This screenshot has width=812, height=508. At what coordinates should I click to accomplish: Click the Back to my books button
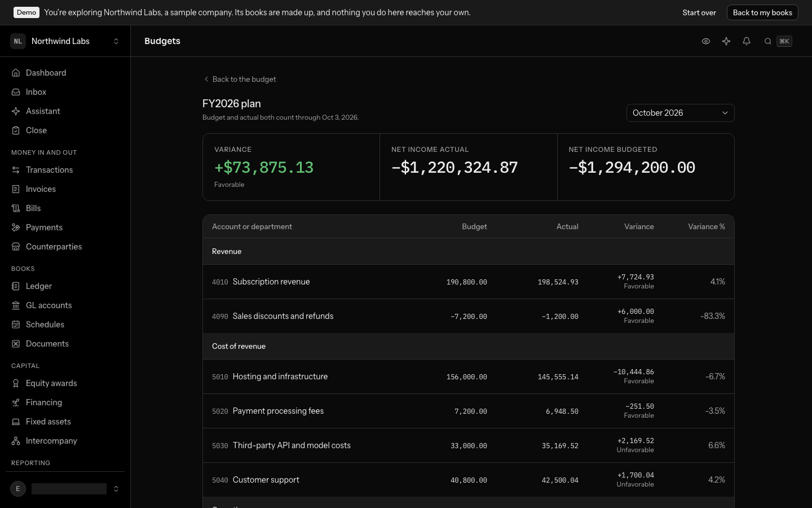762,12
